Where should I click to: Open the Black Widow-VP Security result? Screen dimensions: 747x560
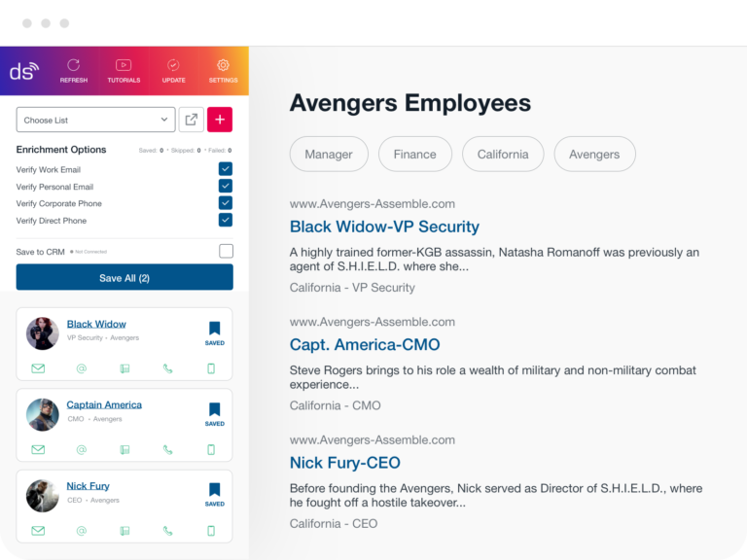pos(384,227)
